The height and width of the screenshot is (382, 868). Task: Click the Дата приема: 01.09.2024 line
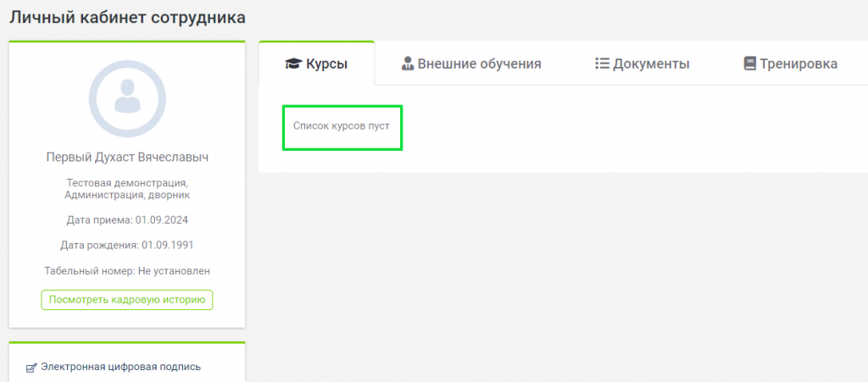tap(127, 220)
